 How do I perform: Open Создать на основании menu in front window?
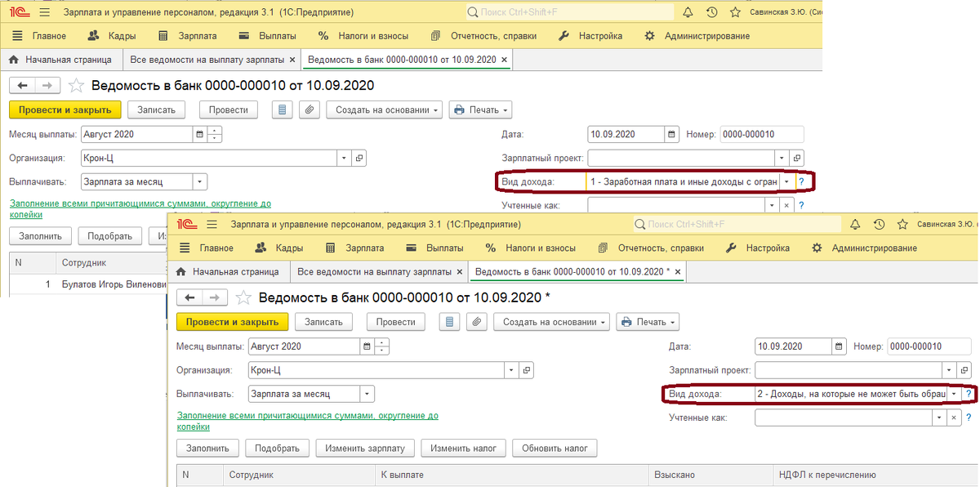[x=551, y=322]
